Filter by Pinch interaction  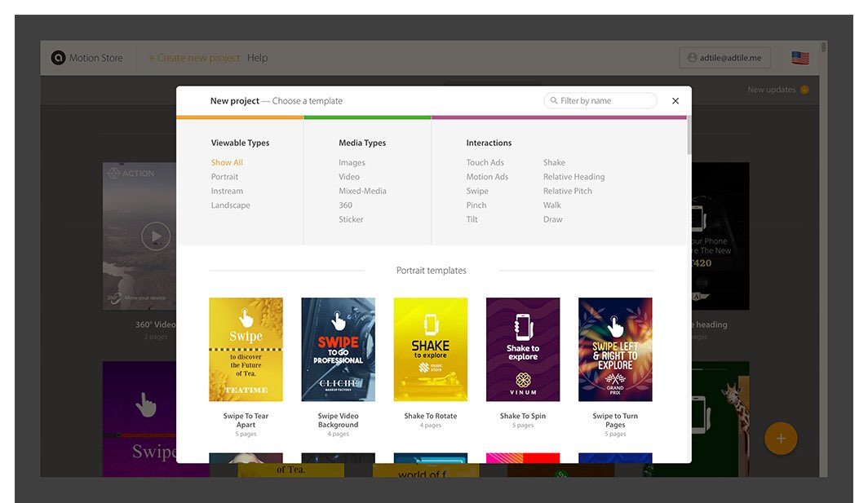(x=476, y=205)
